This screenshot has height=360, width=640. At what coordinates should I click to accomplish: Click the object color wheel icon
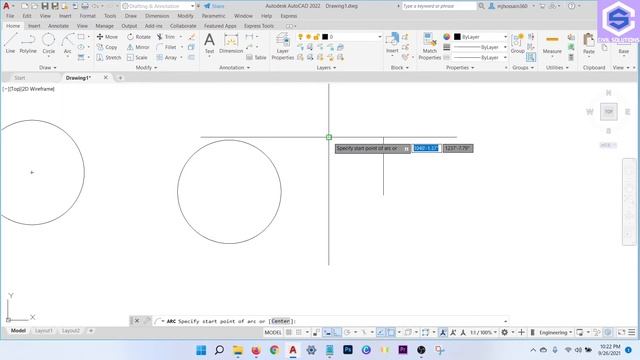[447, 37]
